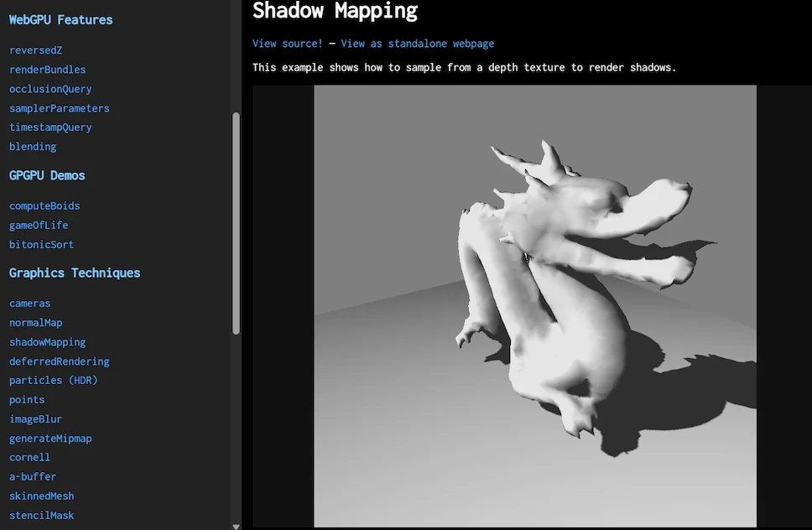Open the generateMipmap sample
The height and width of the screenshot is (530, 812).
tap(50, 439)
